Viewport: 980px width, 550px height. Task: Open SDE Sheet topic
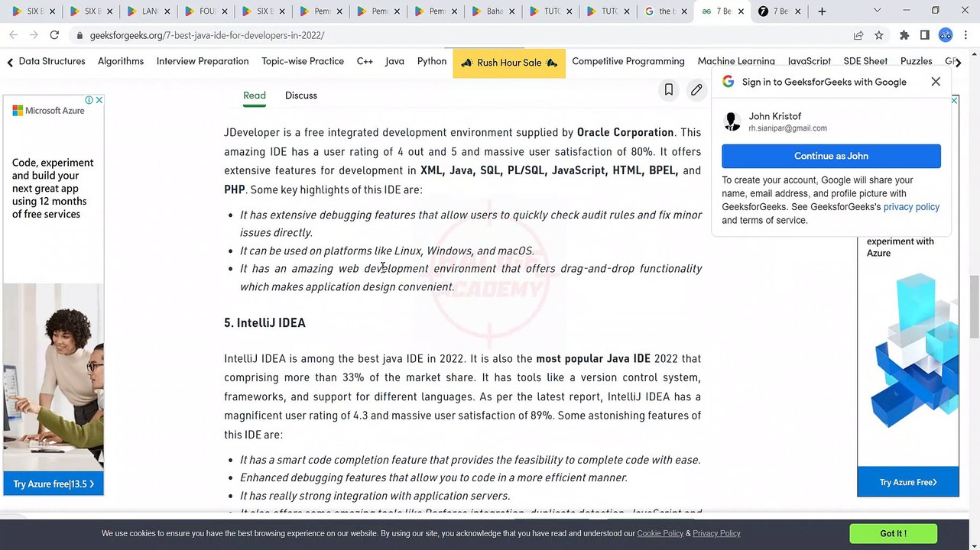[865, 61]
